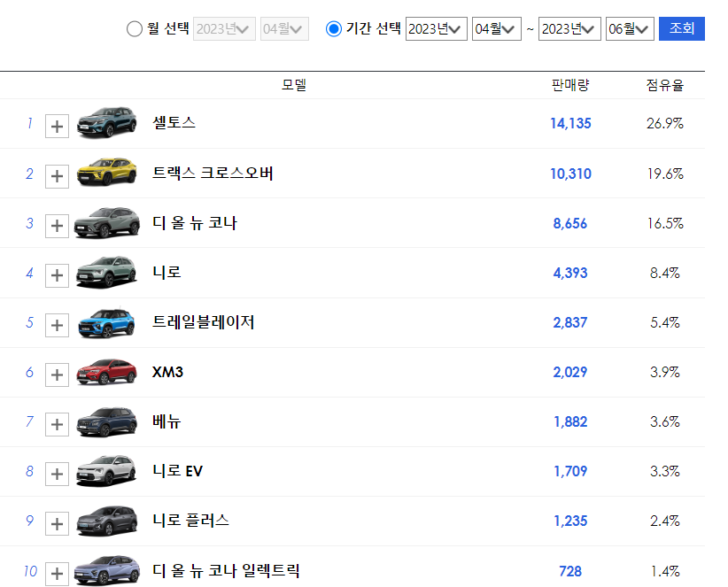Select the 기간 선택 radio button

point(333,28)
